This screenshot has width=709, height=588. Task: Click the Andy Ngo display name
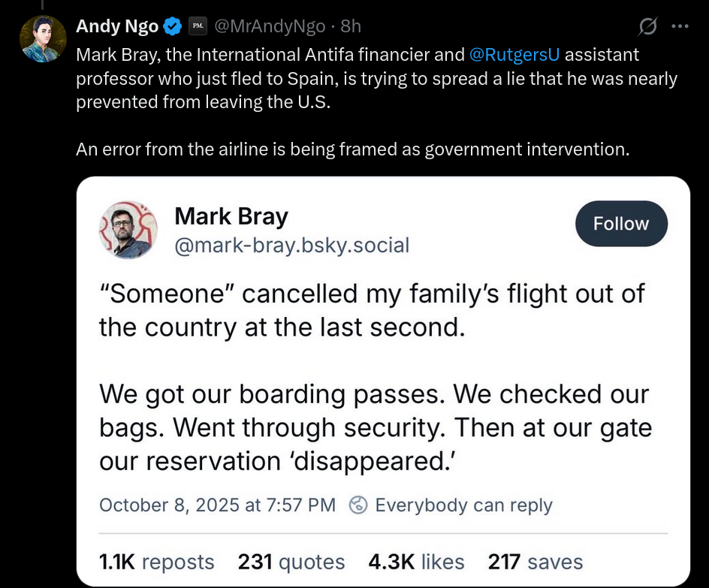pos(117,27)
